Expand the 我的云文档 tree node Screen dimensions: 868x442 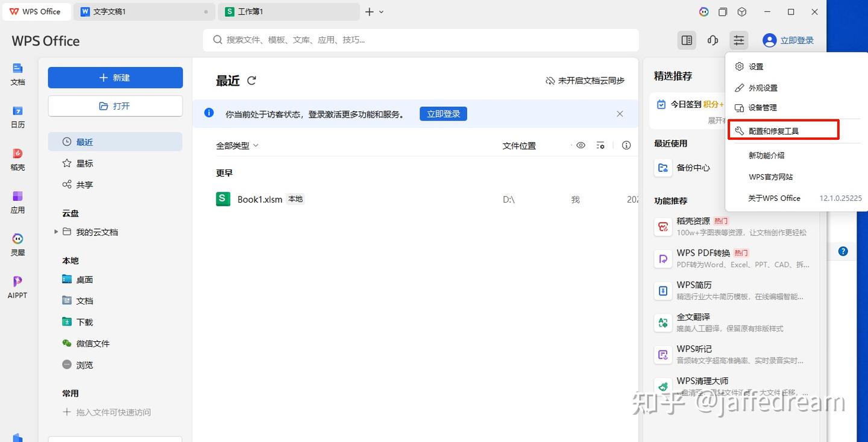[56, 232]
